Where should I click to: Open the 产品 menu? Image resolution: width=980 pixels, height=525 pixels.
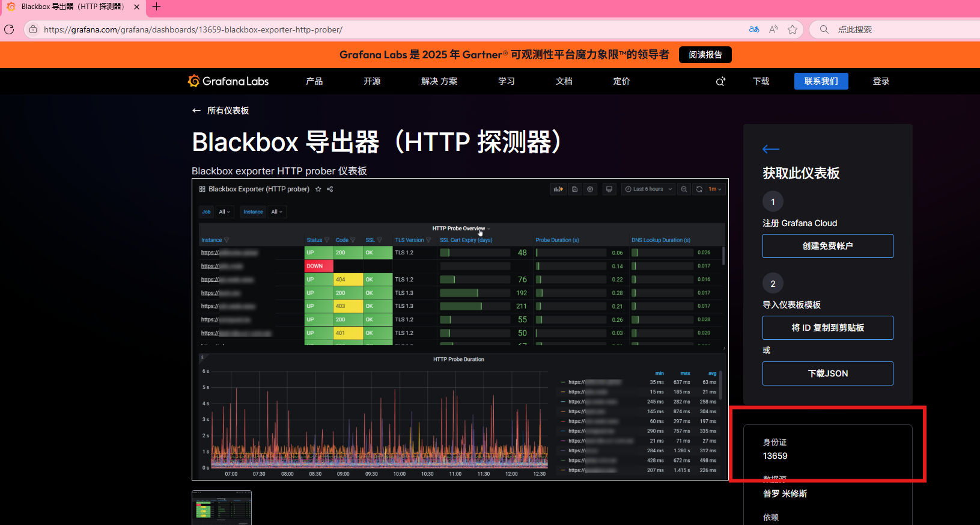(x=314, y=81)
